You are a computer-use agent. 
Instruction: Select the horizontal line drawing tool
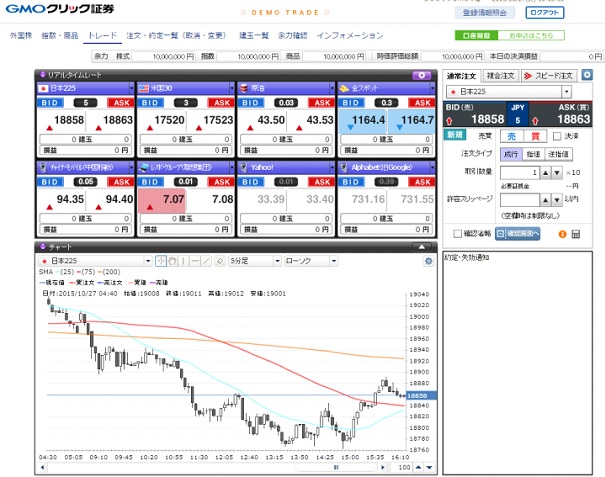[195, 261]
